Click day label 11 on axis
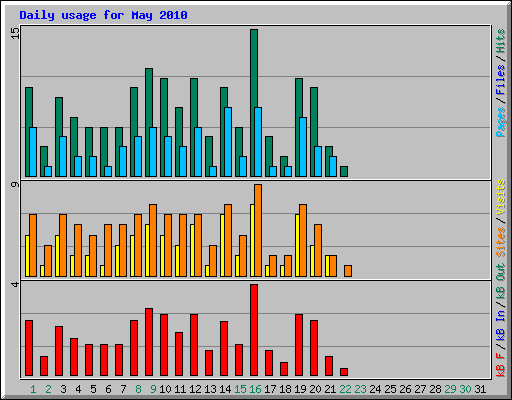512x400 pixels. [x=180, y=389]
